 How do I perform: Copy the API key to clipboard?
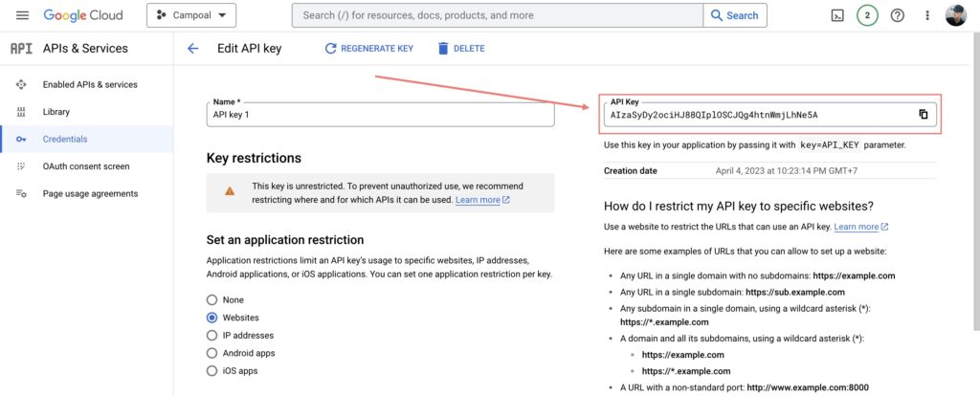pyautogui.click(x=923, y=115)
